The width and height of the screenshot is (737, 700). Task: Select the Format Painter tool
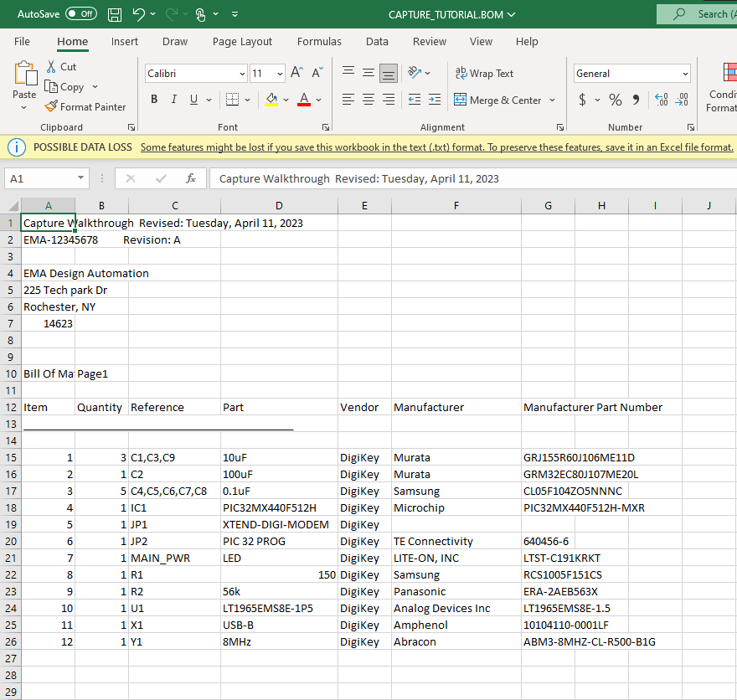click(85, 106)
